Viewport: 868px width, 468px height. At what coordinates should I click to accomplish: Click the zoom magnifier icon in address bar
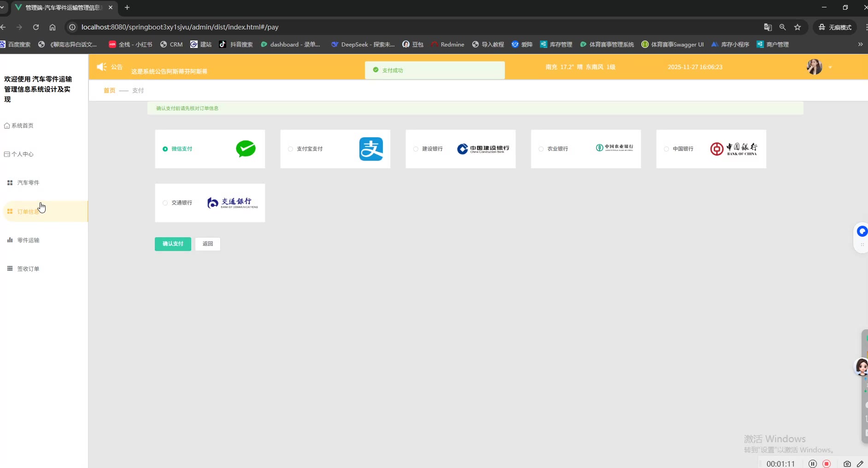click(783, 27)
